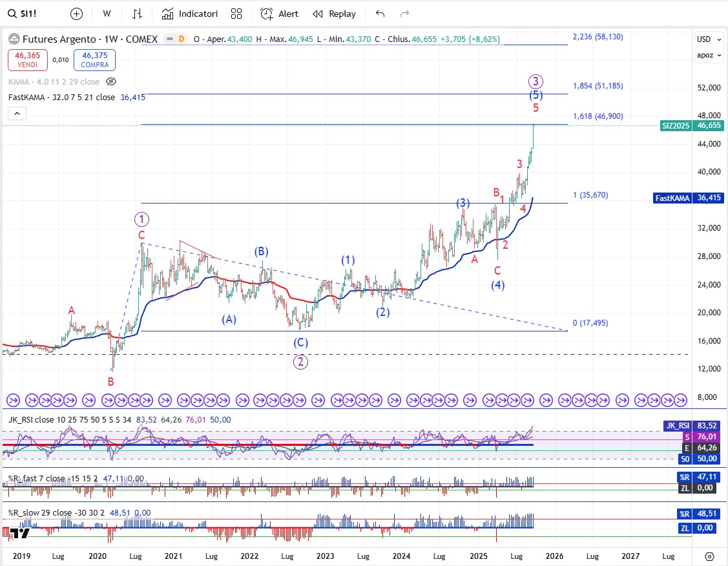Open the Alert creation menu
The height and width of the screenshot is (566, 728).
click(x=279, y=14)
